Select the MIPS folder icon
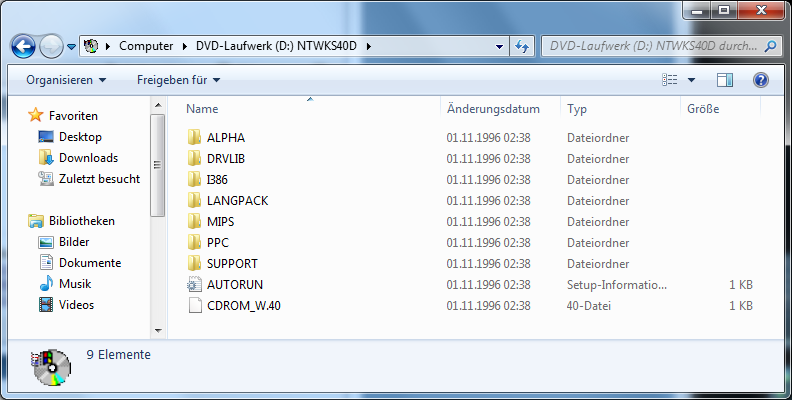Screen dimensions: 792x400 pyautogui.click(x=194, y=221)
